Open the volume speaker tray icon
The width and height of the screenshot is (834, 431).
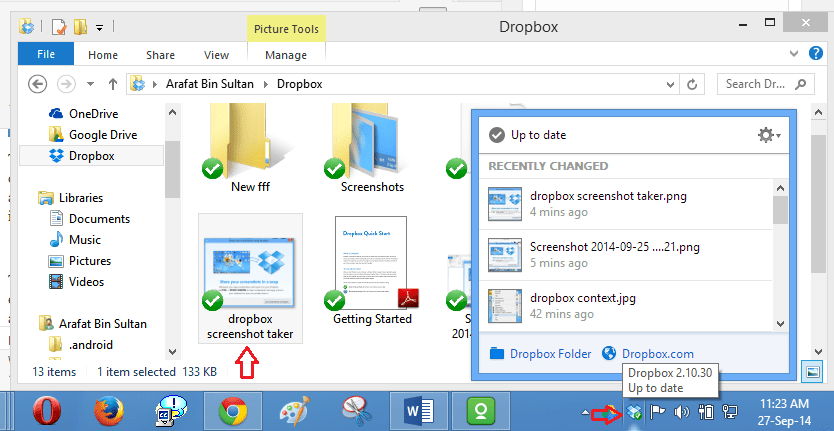(x=681, y=411)
